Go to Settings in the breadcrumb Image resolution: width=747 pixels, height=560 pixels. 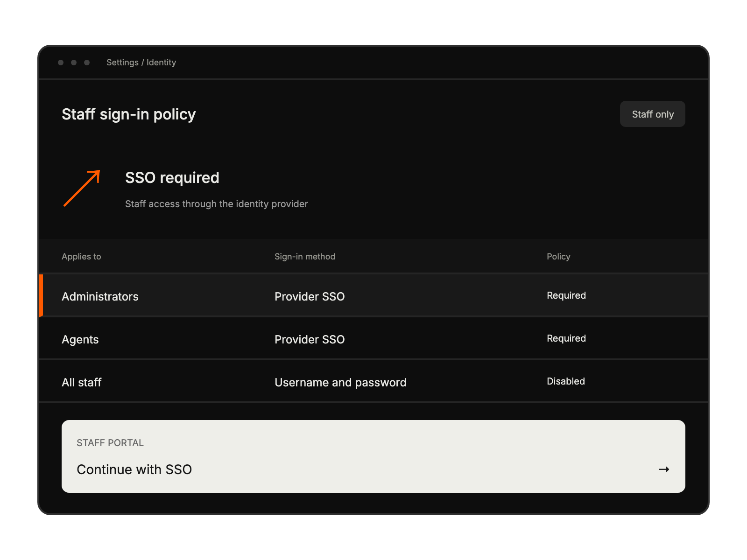tap(122, 63)
